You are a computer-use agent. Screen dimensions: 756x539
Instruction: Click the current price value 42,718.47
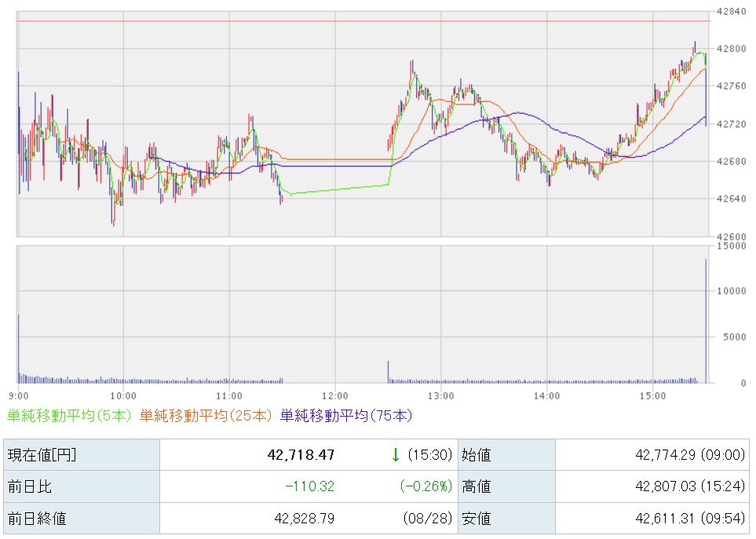click(301, 455)
